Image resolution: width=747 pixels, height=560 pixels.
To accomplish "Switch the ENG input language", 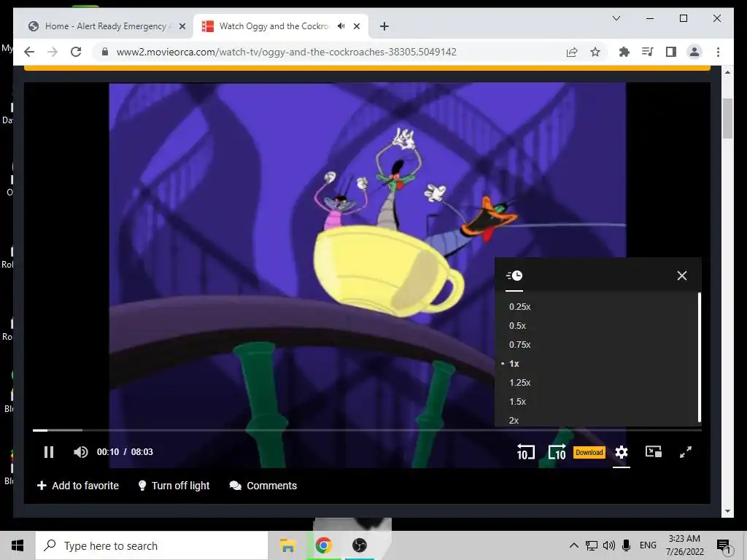I will coord(648,545).
